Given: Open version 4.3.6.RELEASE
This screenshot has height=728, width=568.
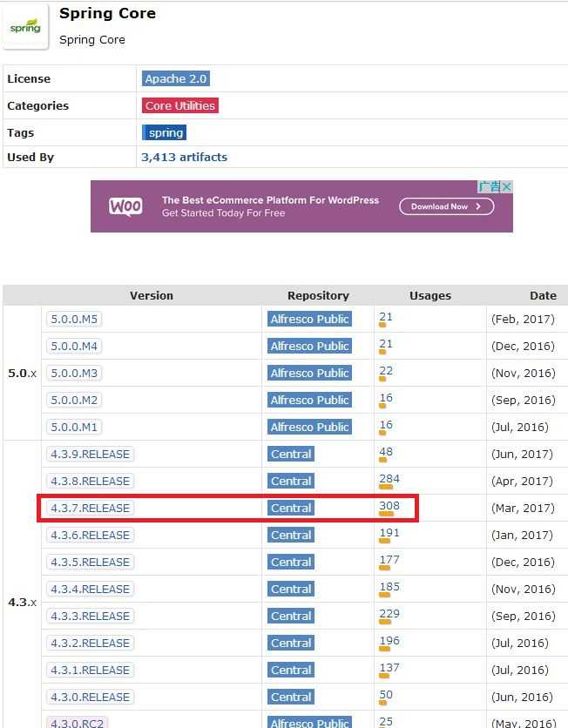Looking at the screenshot, I should (90, 535).
